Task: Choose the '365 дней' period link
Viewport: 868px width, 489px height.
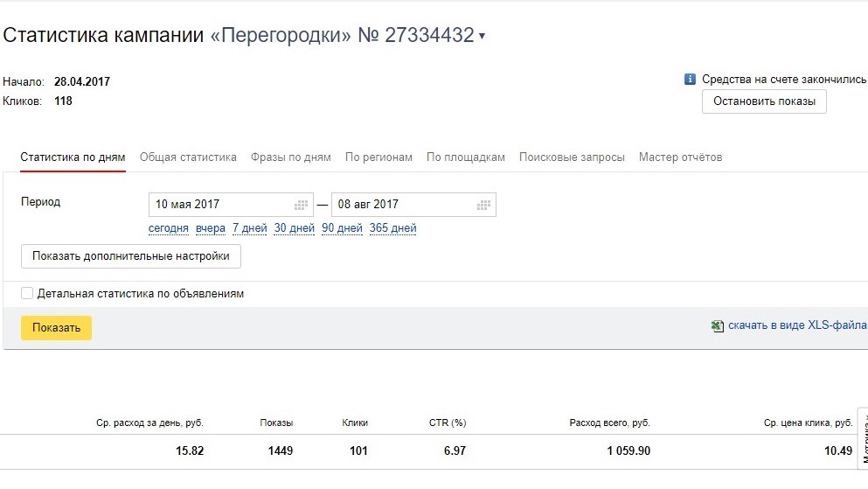Action: click(392, 228)
